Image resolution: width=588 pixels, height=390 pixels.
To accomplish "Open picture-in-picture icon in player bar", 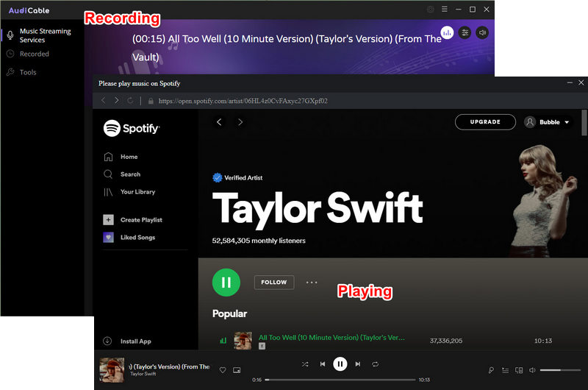I will pos(237,370).
